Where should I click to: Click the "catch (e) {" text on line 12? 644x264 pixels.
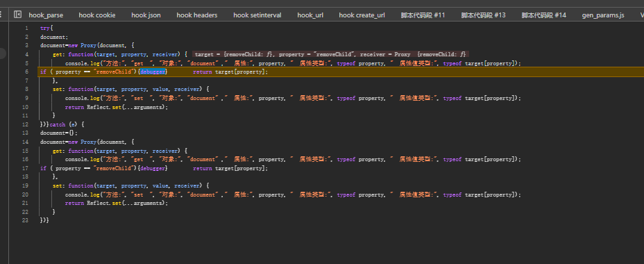click(67, 124)
